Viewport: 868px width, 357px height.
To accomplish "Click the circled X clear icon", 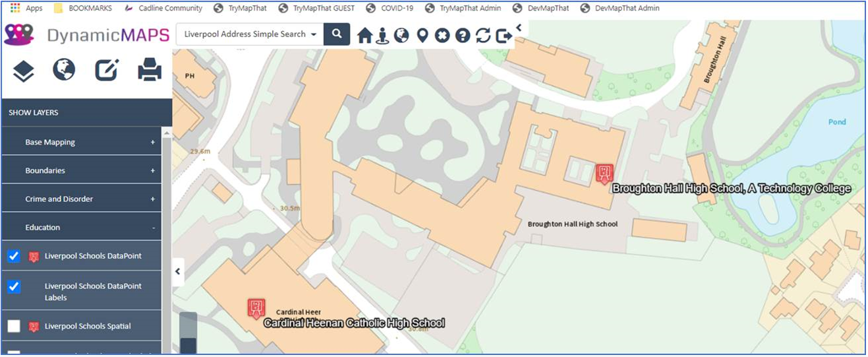I will (x=442, y=36).
